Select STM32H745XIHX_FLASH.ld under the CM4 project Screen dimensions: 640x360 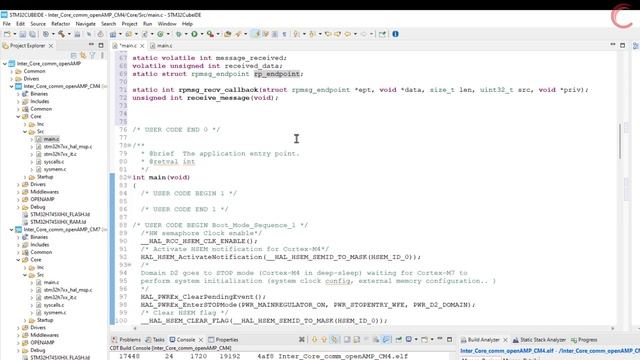click(60, 214)
